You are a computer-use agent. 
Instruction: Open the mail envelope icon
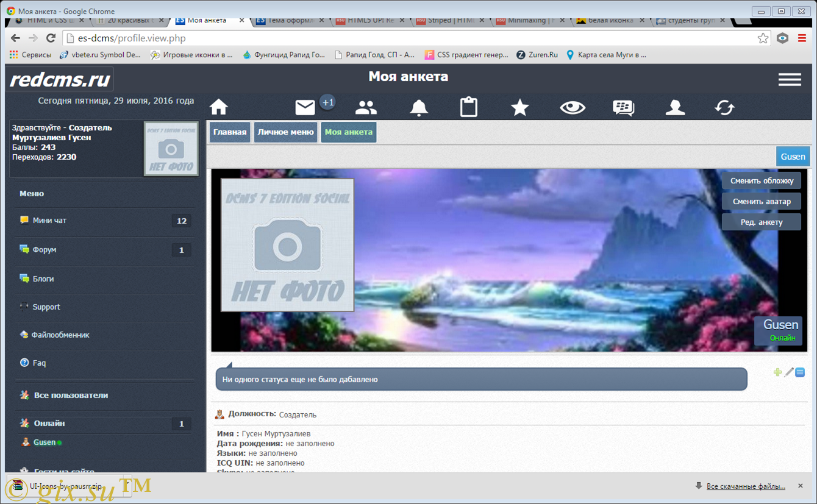305,108
